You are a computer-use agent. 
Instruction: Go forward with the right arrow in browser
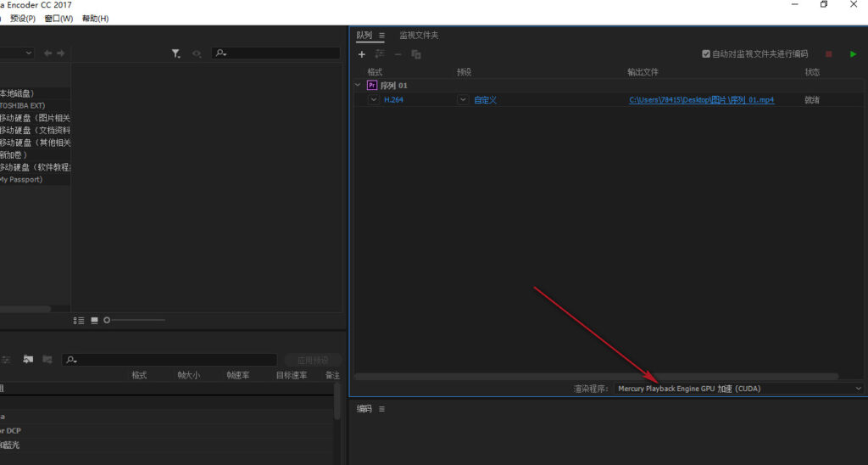[61, 53]
